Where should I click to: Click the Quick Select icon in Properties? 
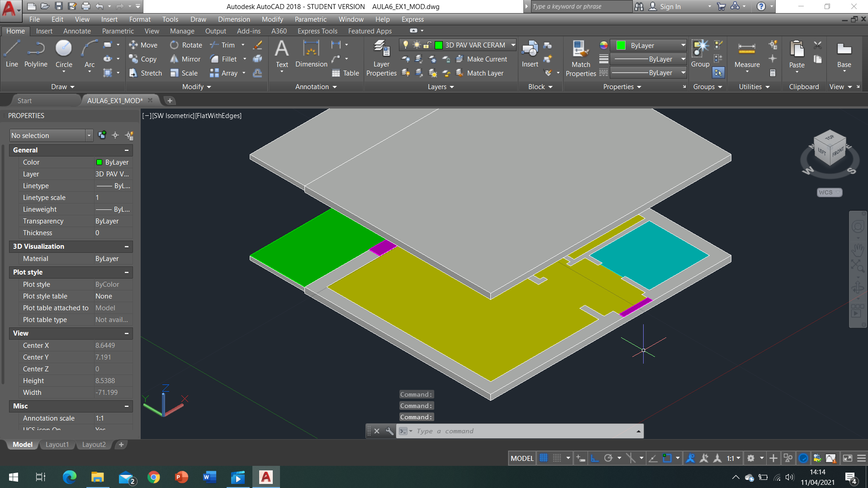click(x=129, y=135)
